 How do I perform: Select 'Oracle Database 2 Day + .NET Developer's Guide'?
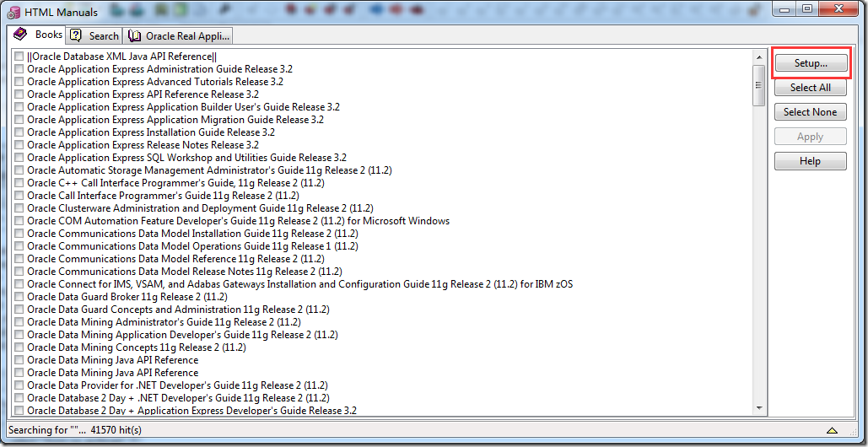tap(178, 398)
